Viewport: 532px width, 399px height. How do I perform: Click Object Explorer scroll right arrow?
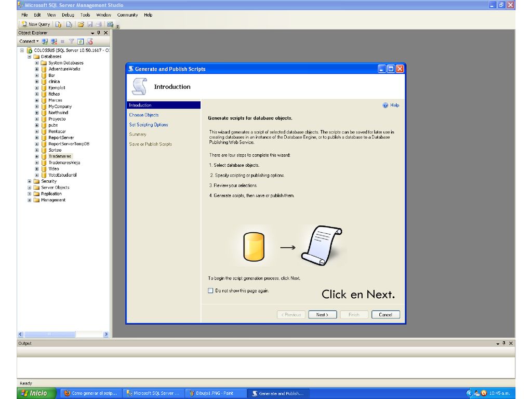(106, 334)
